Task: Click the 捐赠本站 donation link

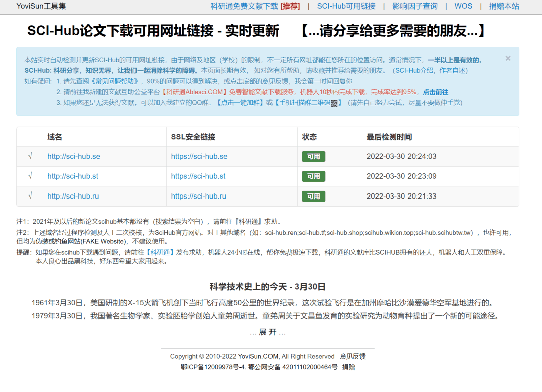Action: [504, 6]
